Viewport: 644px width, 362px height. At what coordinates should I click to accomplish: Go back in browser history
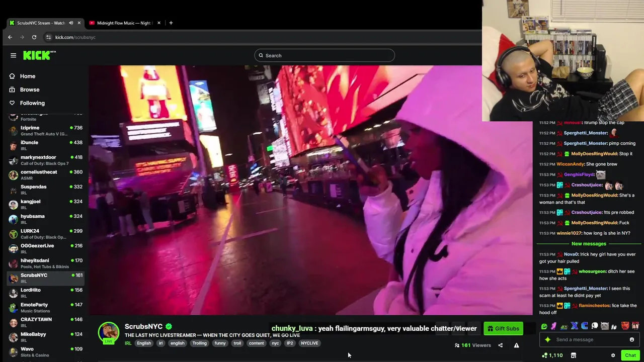[x=10, y=37]
